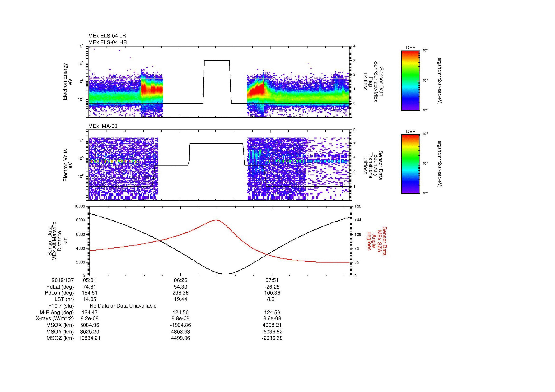Click the PdLat value 74.81

point(89,287)
